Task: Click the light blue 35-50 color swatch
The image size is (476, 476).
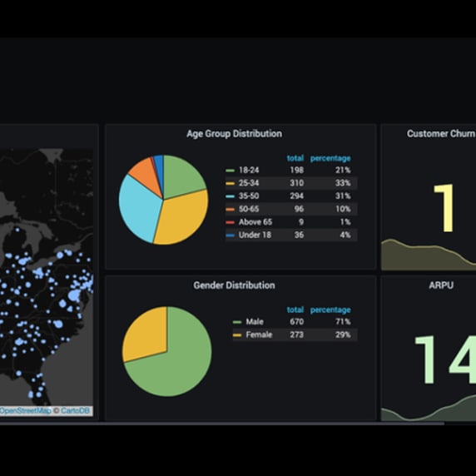Action: click(x=231, y=196)
